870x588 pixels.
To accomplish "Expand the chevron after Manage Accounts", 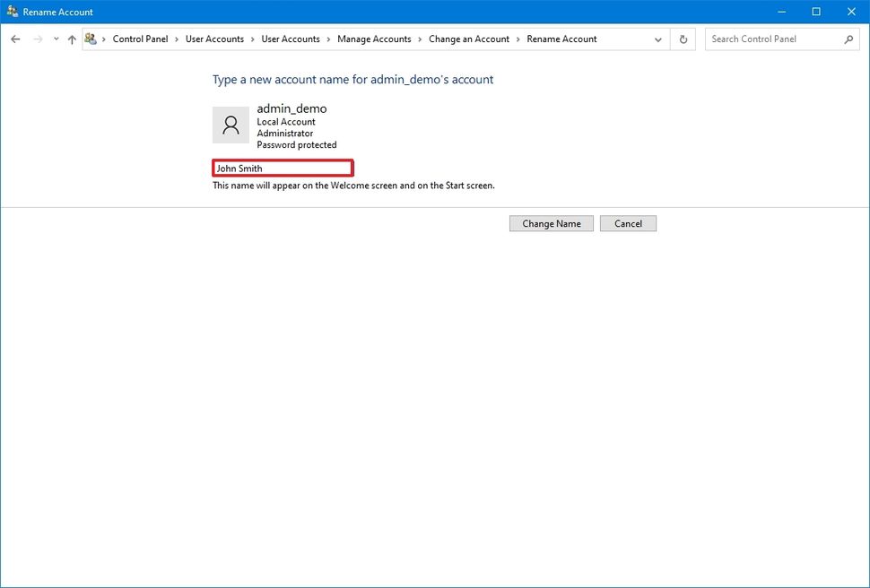I will click(x=419, y=39).
